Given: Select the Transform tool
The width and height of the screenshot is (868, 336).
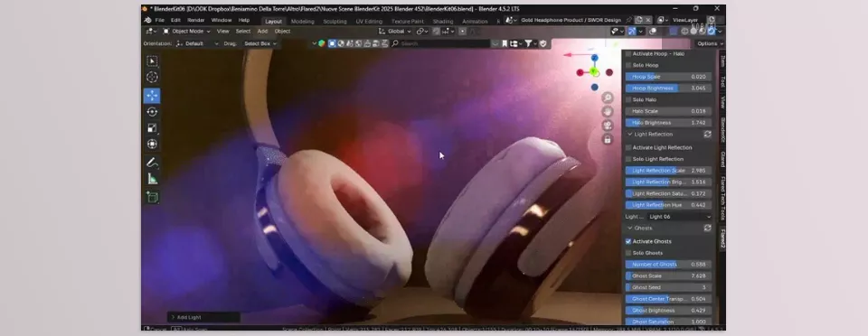Looking at the screenshot, I should pyautogui.click(x=152, y=145).
